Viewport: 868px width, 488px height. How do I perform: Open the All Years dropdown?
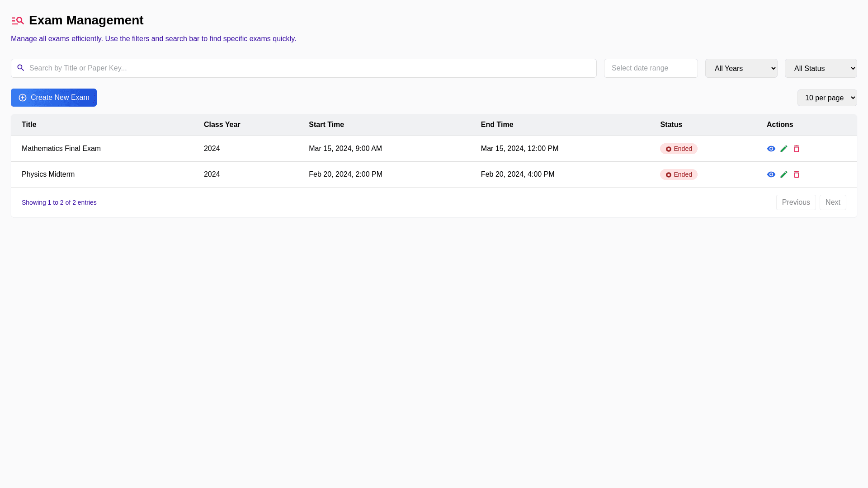(741, 68)
